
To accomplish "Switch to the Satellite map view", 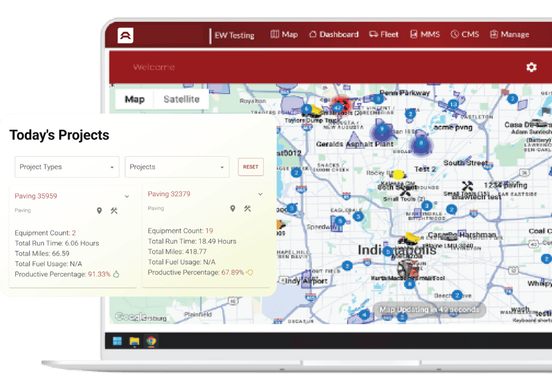I will click(x=181, y=99).
